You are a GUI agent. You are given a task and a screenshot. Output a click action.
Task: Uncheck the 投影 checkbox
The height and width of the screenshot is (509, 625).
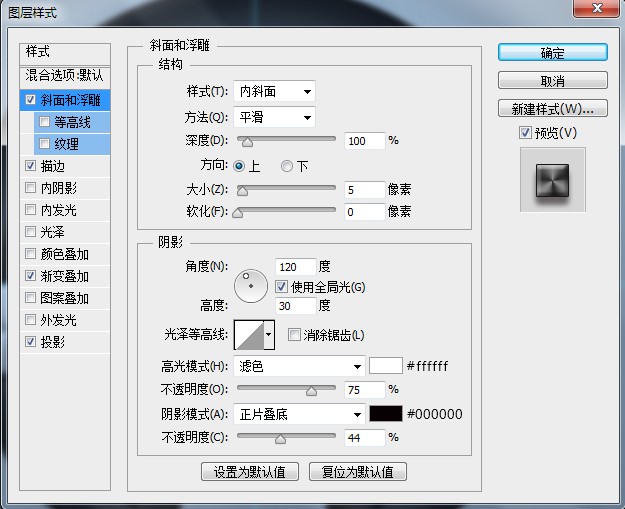coord(31,341)
